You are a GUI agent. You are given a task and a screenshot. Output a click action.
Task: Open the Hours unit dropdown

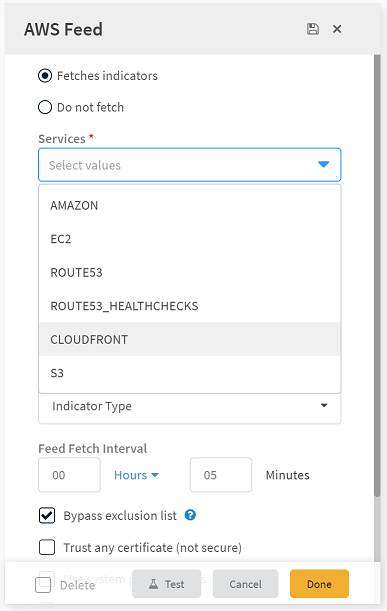[136, 475]
